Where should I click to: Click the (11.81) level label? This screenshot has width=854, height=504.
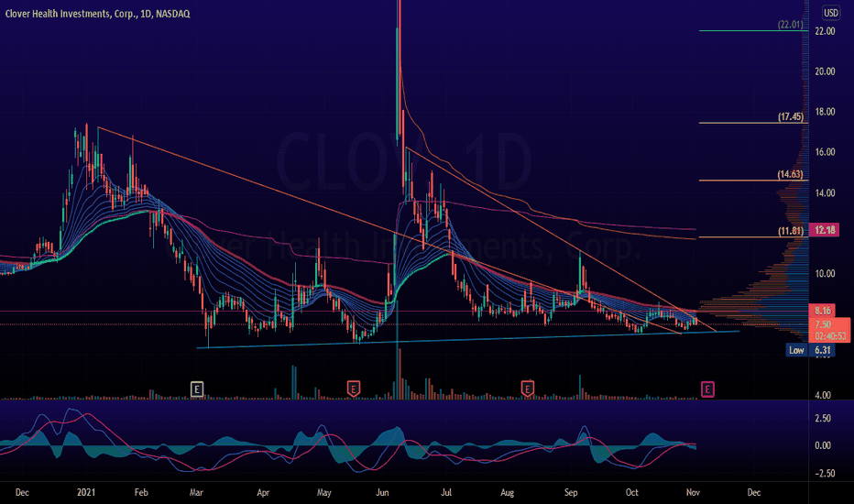pos(790,231)
